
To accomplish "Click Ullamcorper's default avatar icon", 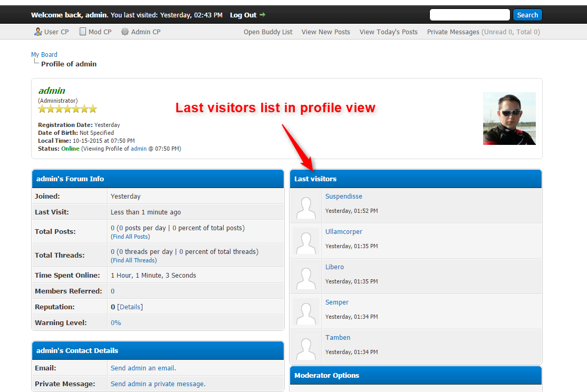I will [x=306, y=241].
